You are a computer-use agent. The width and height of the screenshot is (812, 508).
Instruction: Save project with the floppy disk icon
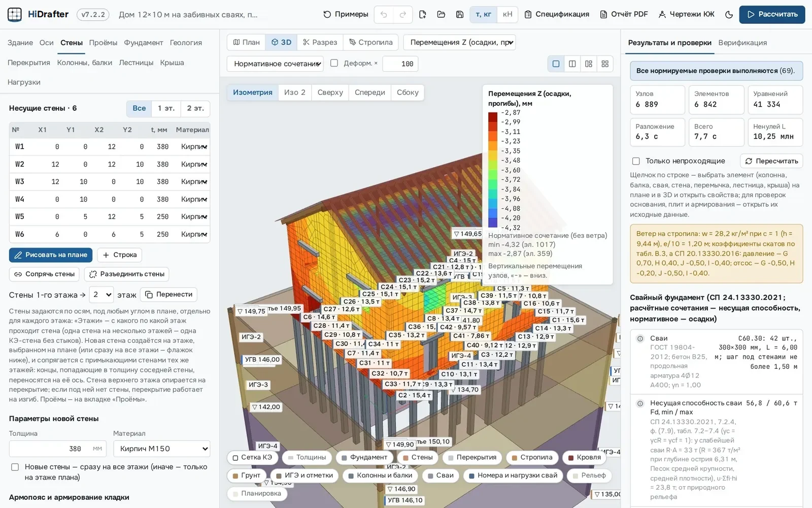pyautogui.click(x=460, y=14)
